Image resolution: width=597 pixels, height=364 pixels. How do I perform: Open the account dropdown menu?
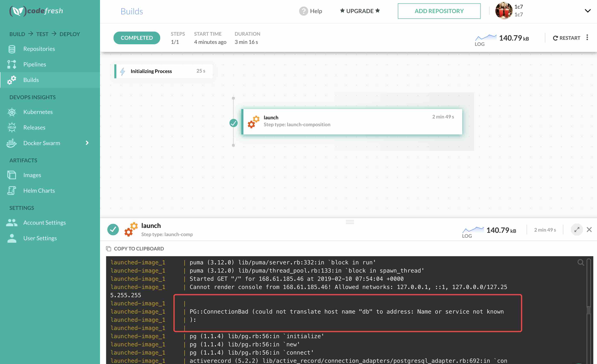point(588,11)
